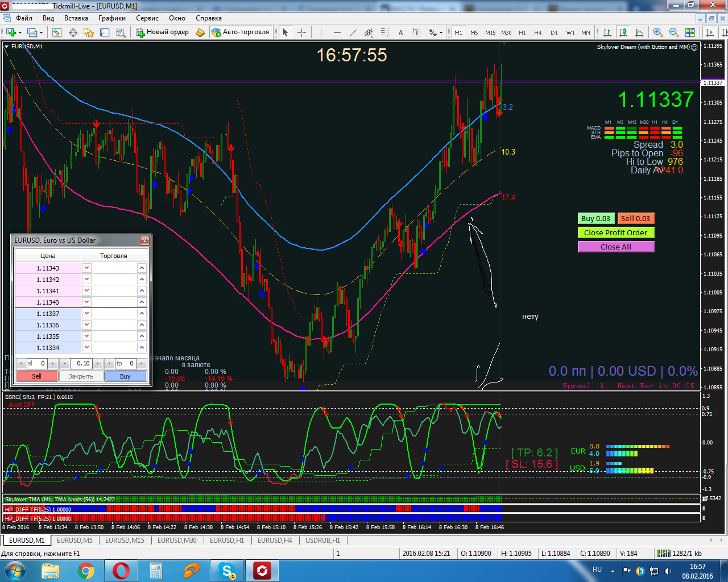Toggle the H1 timeframe button
728x582 pixels.
pos(522,32)
